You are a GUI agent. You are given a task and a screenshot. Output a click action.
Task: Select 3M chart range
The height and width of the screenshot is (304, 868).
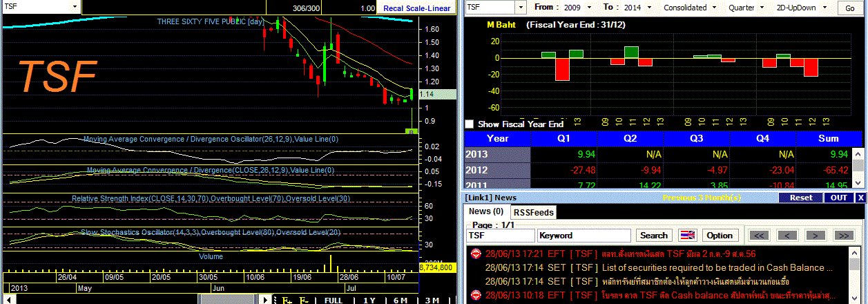(x=432, y=301)
